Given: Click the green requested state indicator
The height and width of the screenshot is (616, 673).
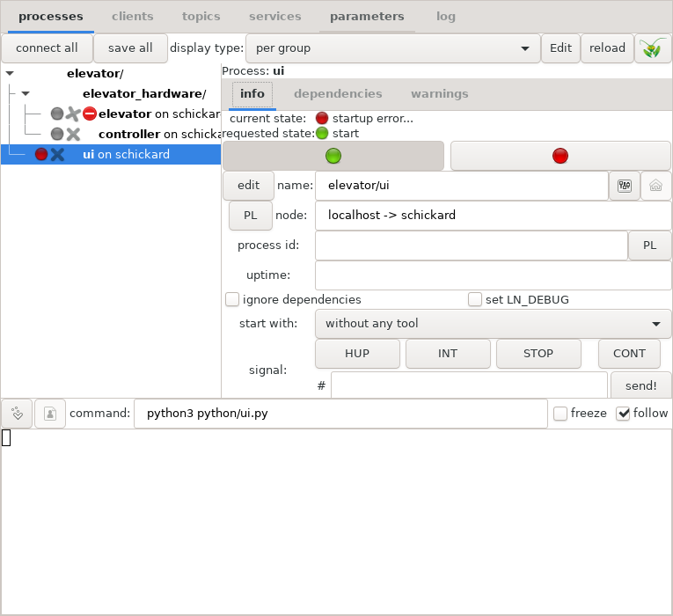Looking at the screenshot, I should pos(322,133).
